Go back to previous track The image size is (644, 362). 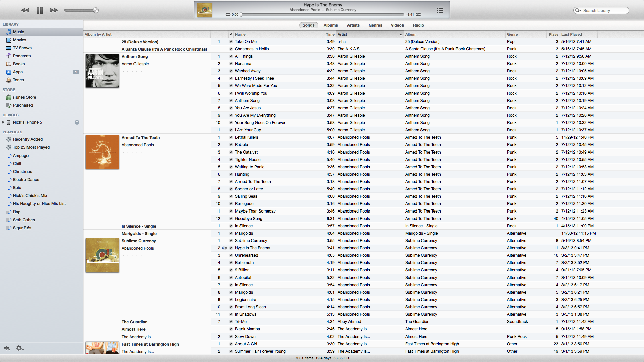[x=25, y=10]
